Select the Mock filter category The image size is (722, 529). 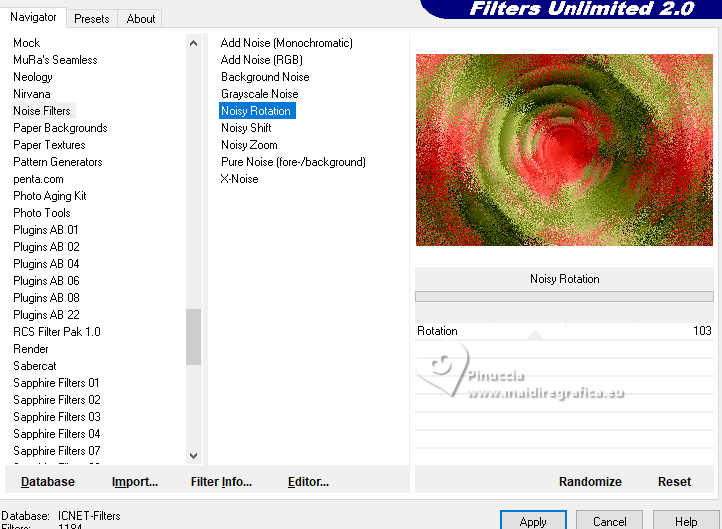(x=27, y=43)
